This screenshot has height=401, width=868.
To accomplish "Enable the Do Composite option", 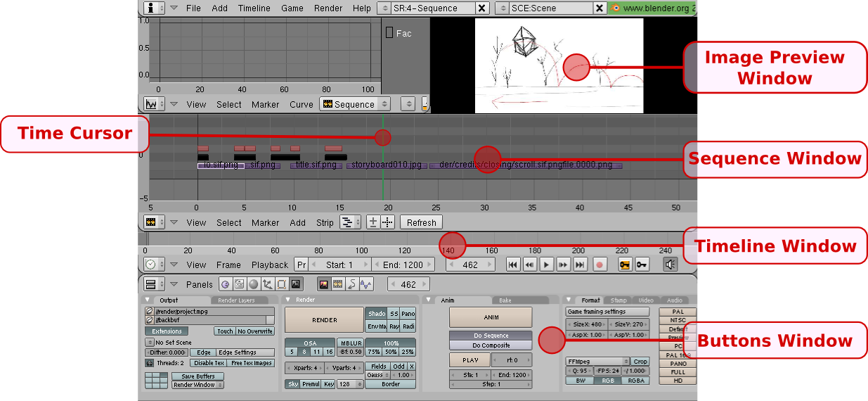I will click(491, 345).
